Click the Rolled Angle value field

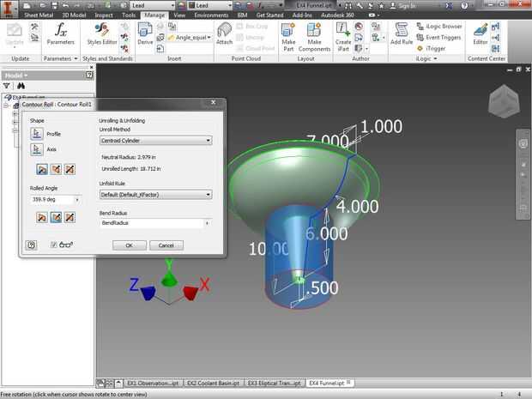coord(55,199)
